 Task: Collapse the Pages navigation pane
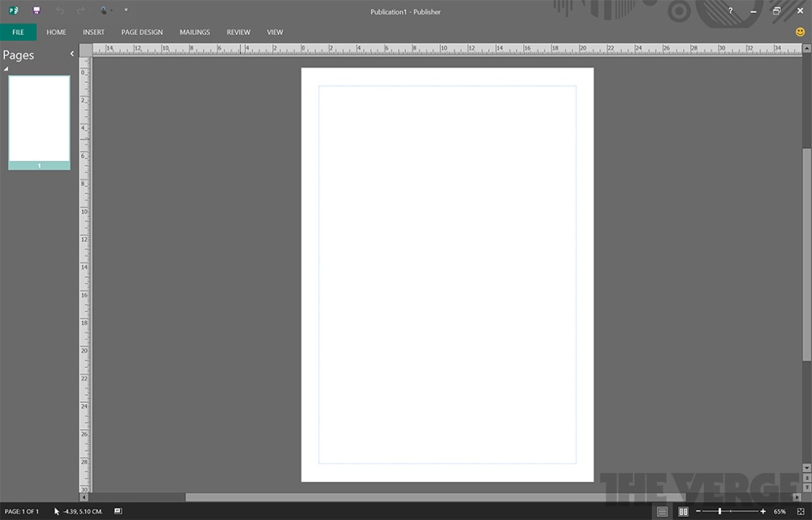pos(71,54)
